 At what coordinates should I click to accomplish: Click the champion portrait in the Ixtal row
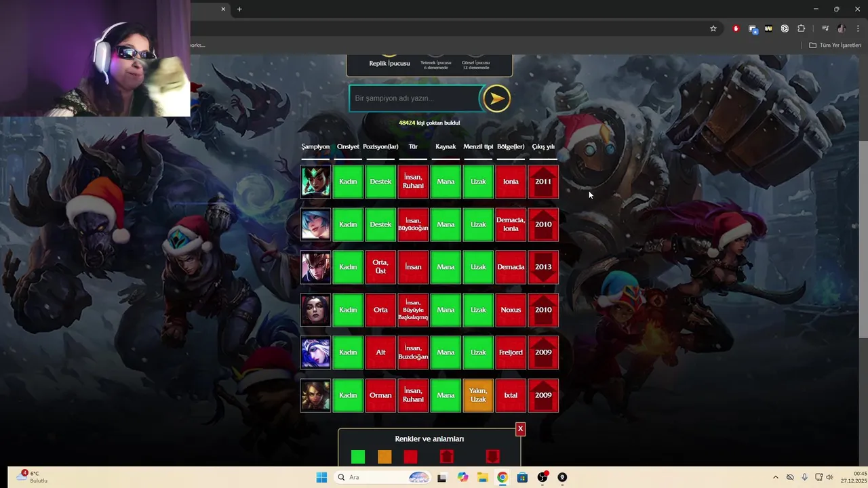[316, 395]
